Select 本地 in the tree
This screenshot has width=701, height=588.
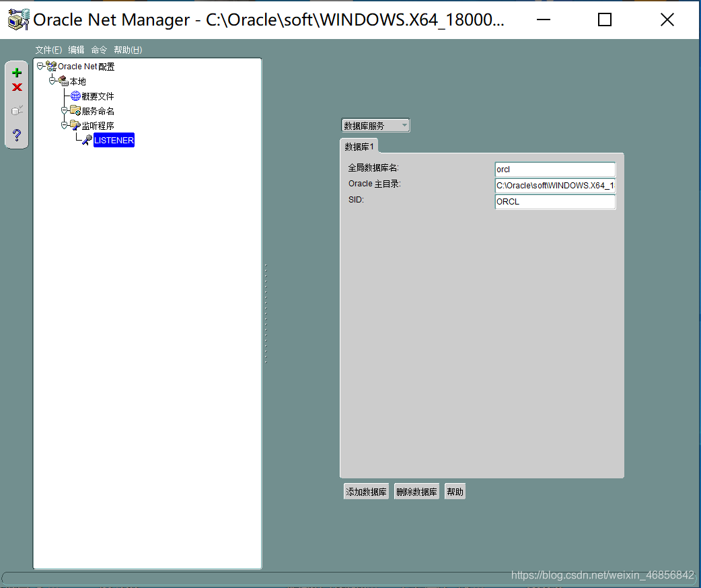[78, 81]
